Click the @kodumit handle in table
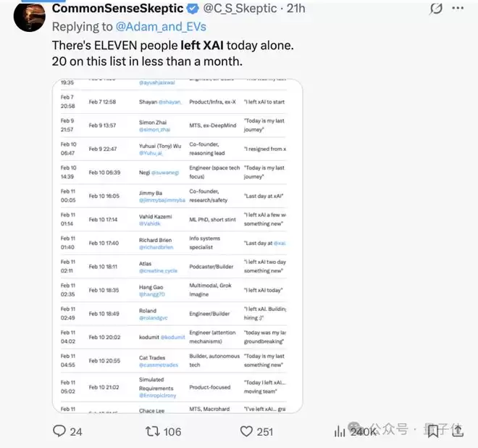The height and width of the screenshot is (448, 478). click(175, 337)
